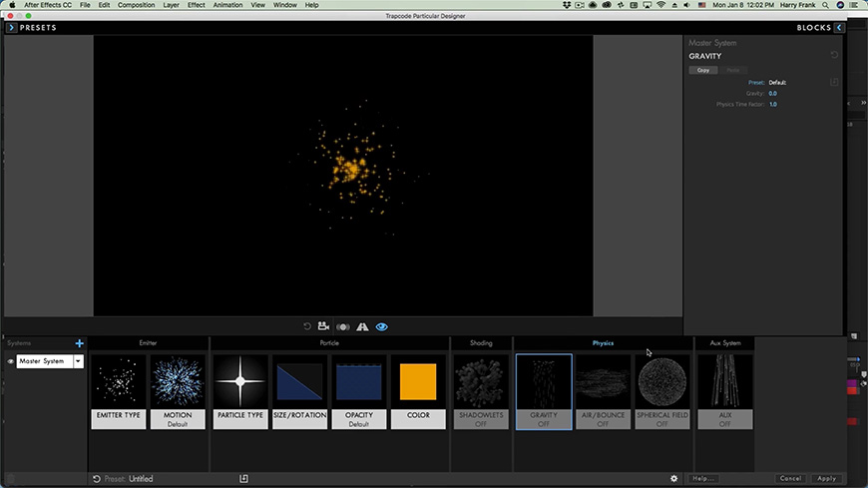Toggle Master System visibility eye
The height and width of the screenshot is (488, 868).
click(x=10, y=361)
